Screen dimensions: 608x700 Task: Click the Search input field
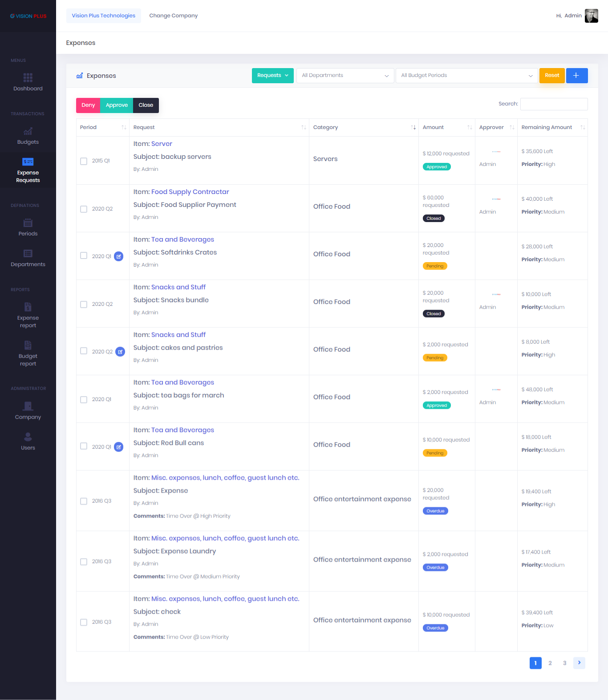[554, 104]
